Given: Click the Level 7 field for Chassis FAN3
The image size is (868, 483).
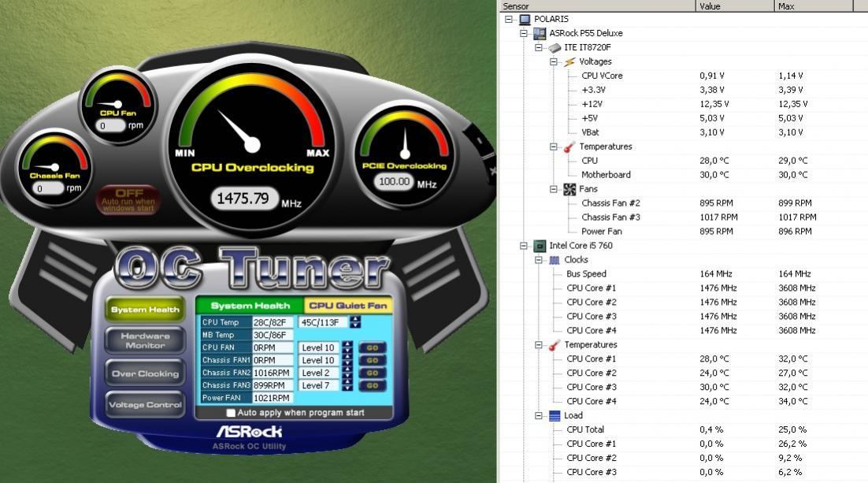Looking at the screenshot, I should (320, 386).
